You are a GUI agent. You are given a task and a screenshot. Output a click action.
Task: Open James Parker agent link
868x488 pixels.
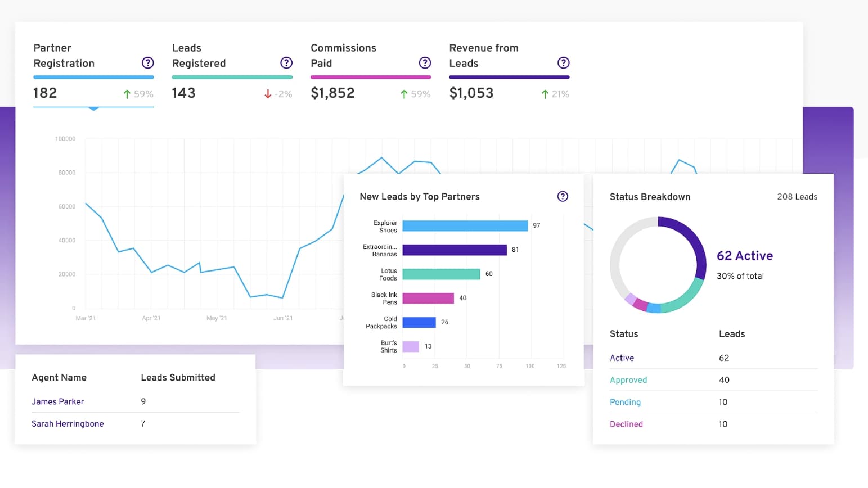pyautogui.click(x=57, y=401)
